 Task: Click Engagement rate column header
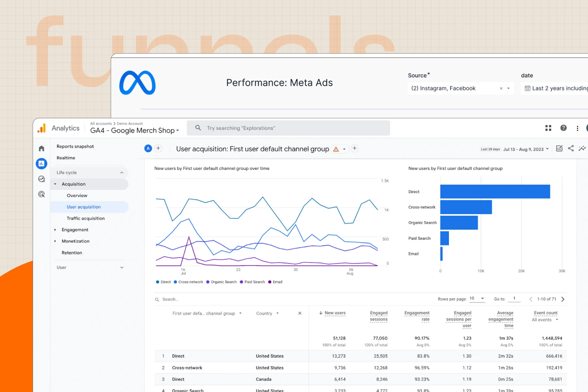point(417,316)
